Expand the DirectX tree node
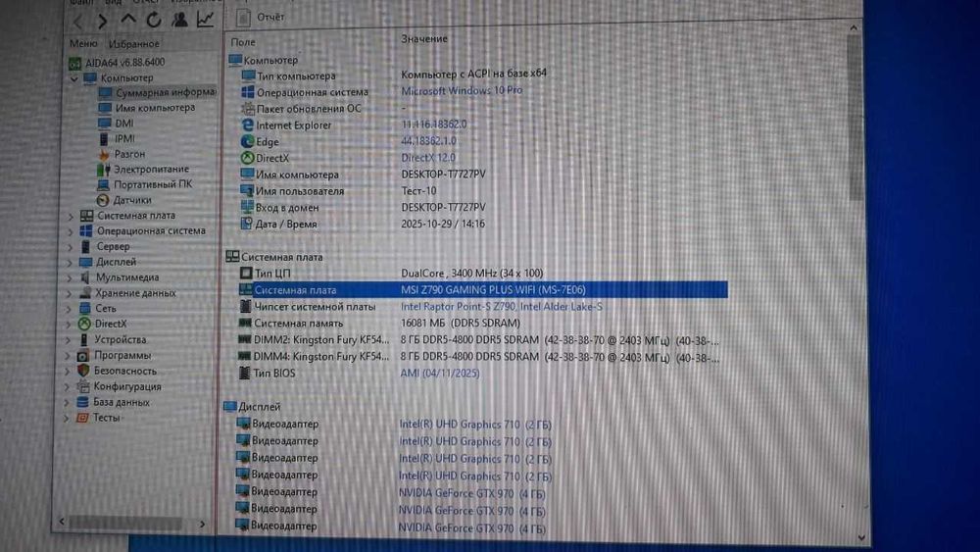Image resolution: width=980 pixels, height=552 pixels. [69, 325]
